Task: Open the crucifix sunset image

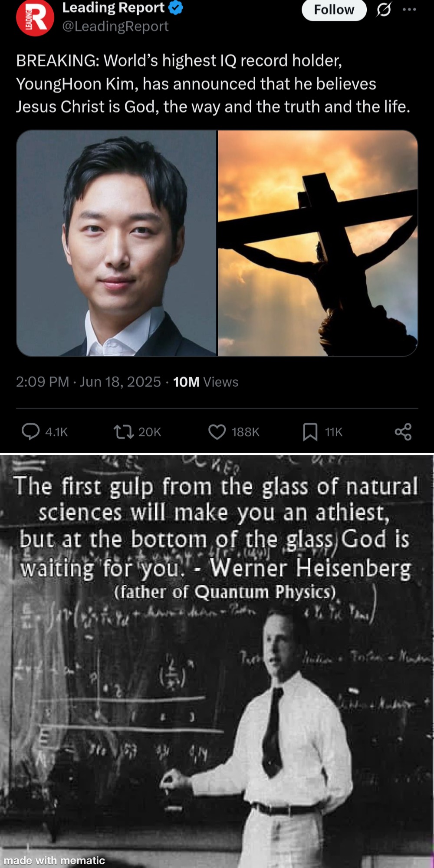Action: (318, 243)
